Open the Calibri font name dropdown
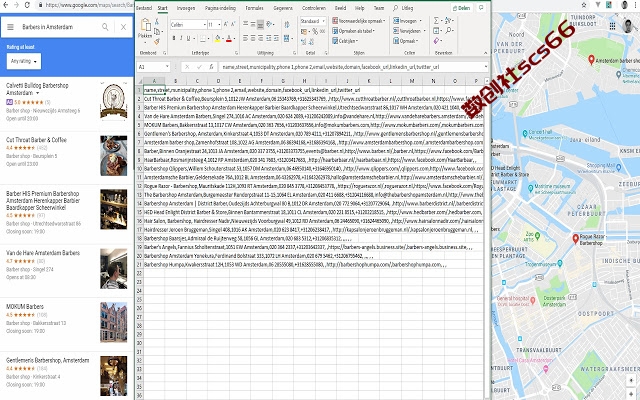 pyautogui.click(x=204, y=25)
